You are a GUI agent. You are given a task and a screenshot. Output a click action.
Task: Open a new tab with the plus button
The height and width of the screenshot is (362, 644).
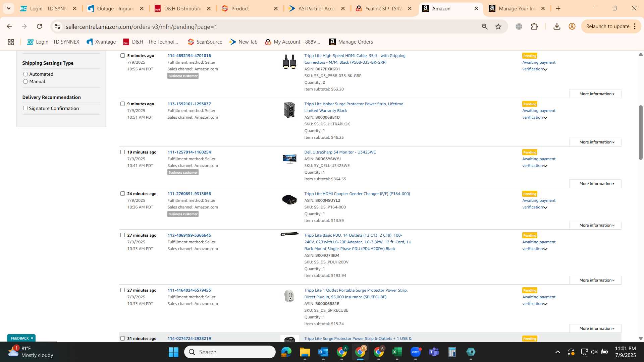point(558,8)
